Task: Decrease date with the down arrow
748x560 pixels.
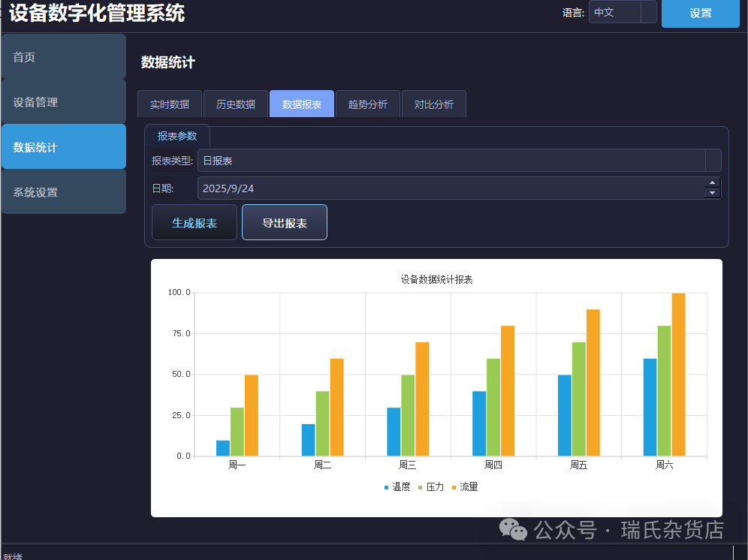Action: pos(712,193)
